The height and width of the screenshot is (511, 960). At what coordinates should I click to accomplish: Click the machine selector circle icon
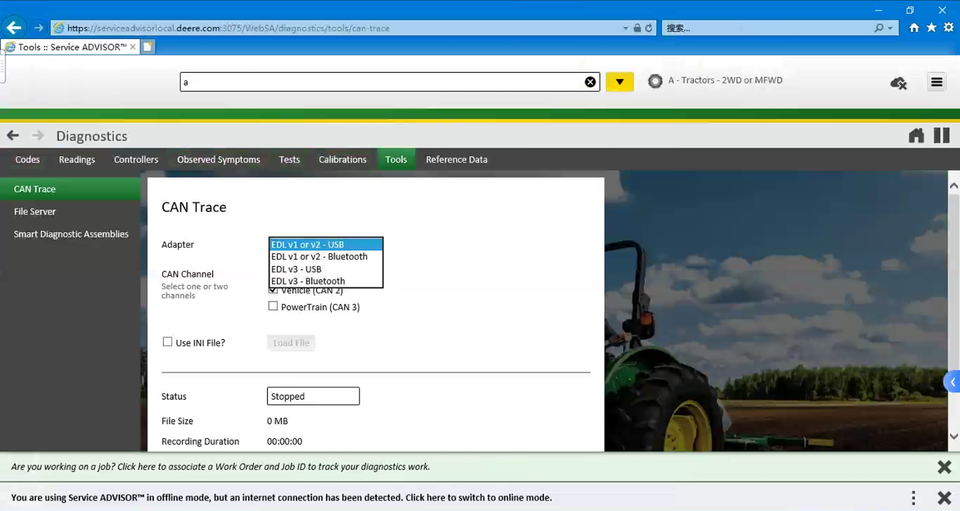tap(655, 81)
